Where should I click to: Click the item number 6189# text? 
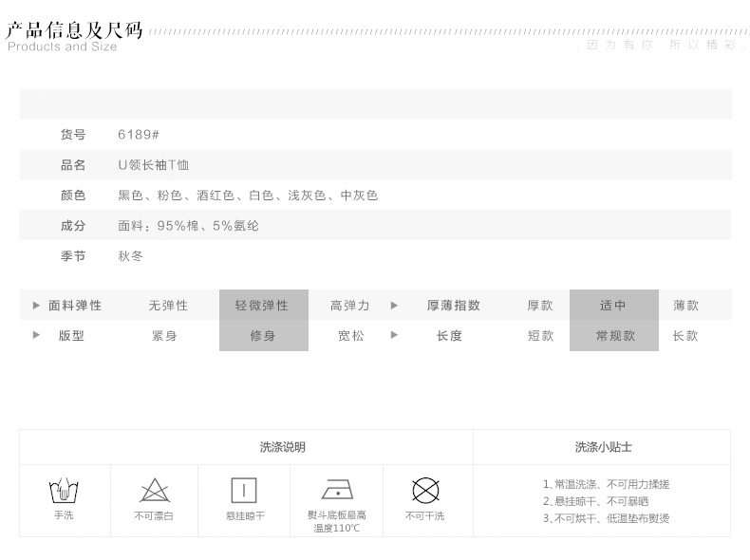click(139, 135)
